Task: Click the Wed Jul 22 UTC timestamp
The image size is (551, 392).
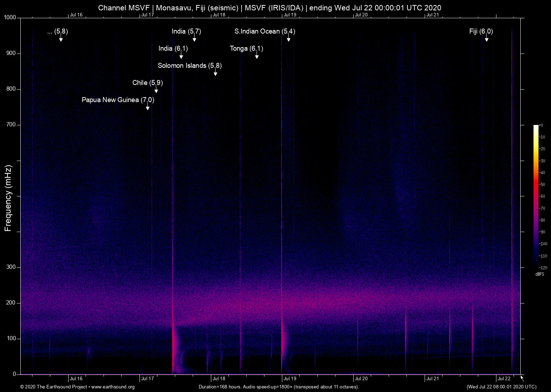Action: click(x=501, y=387)
